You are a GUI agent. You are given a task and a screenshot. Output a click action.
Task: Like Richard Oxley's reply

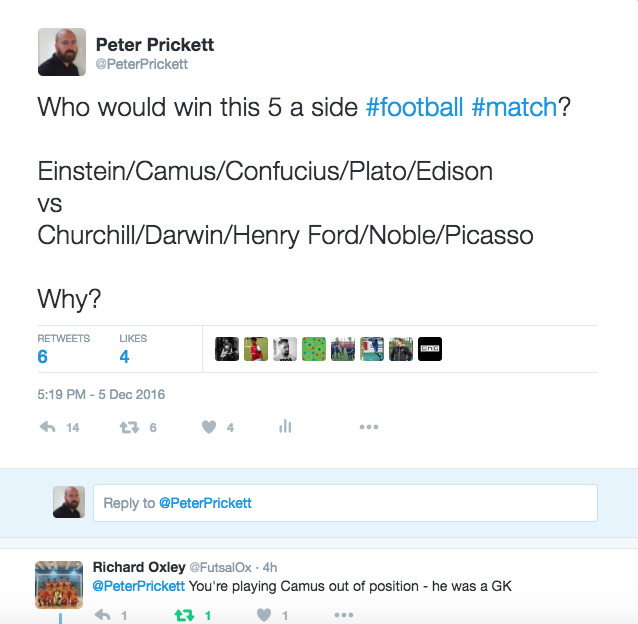[x=264, y=615]
